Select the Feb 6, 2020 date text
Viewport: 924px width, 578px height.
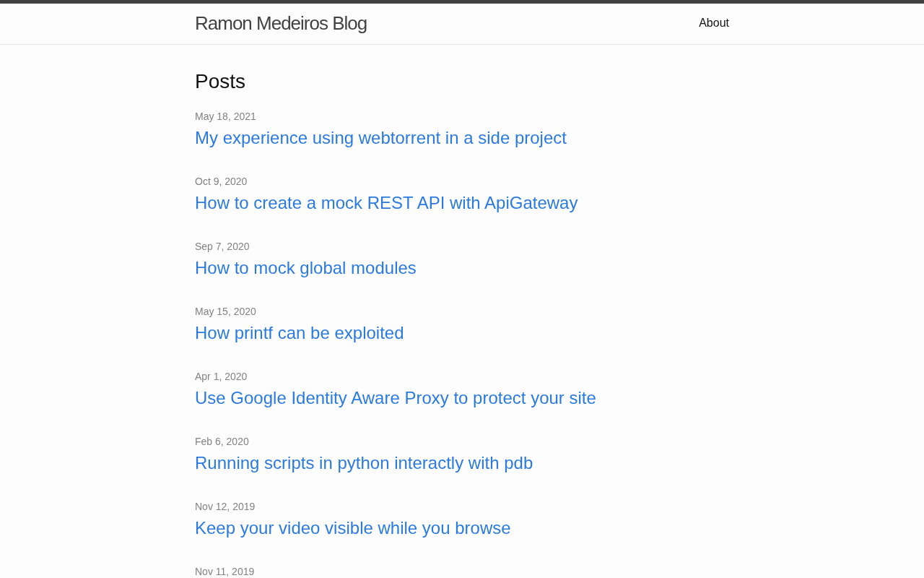(x=222, y=441)
